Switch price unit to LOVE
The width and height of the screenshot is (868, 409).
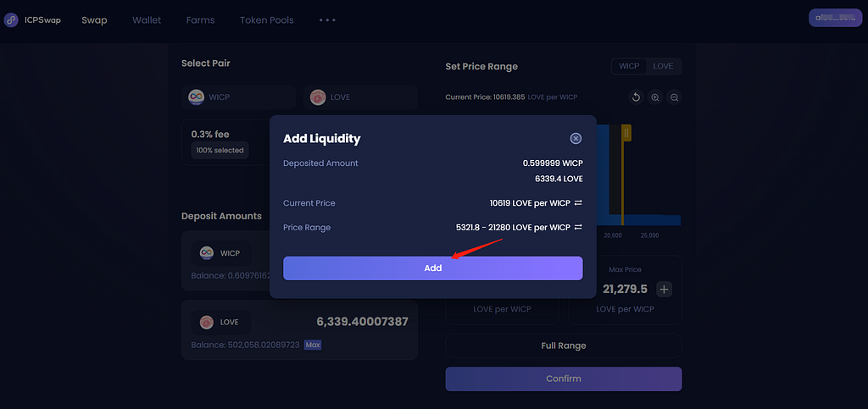663,66
